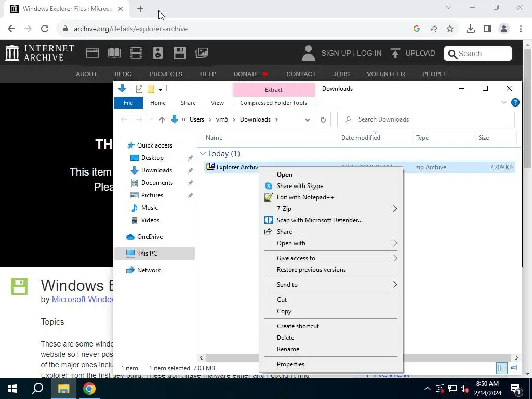Open the VOLUNTEER link

[386, 74]
